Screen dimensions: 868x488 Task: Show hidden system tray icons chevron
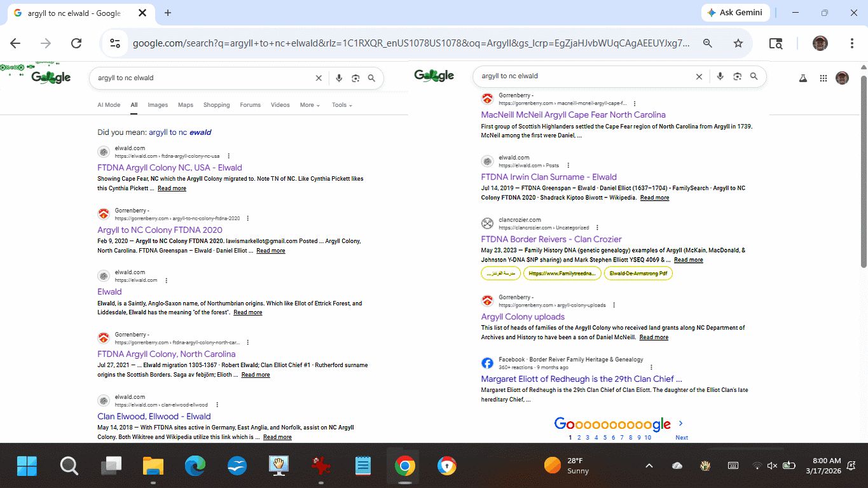649,466
